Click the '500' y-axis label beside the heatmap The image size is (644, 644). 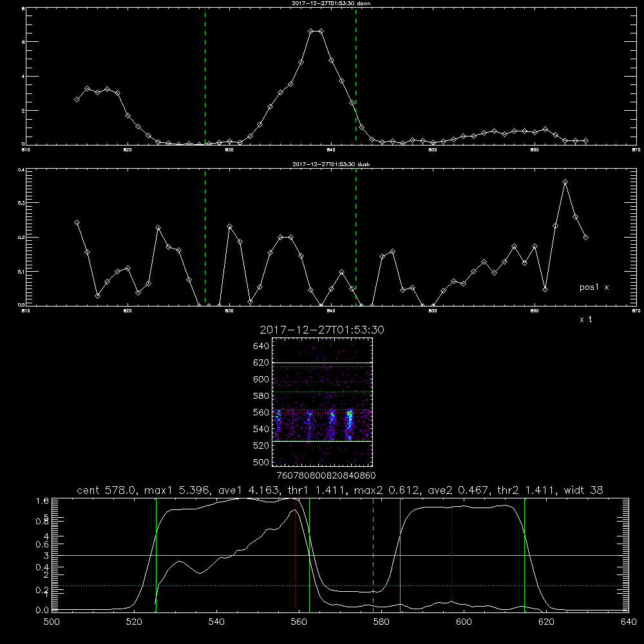coord(261,462)
